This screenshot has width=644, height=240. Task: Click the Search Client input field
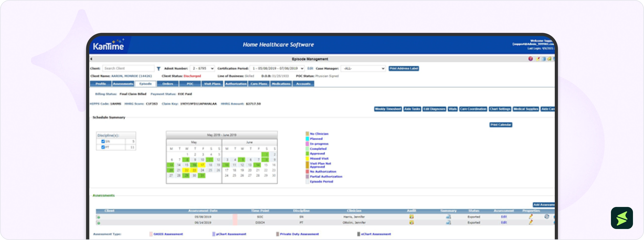click(128, 68)
